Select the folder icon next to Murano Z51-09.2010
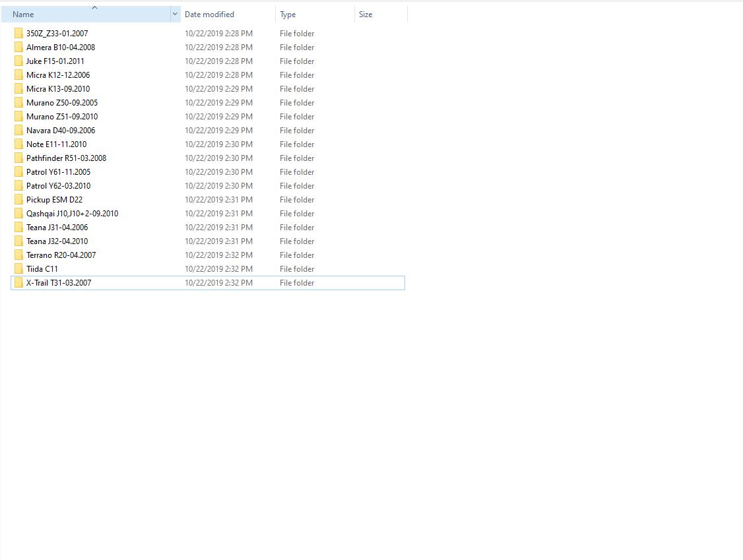The height and width of the screenshot is (560, 743). click(18, 116)
